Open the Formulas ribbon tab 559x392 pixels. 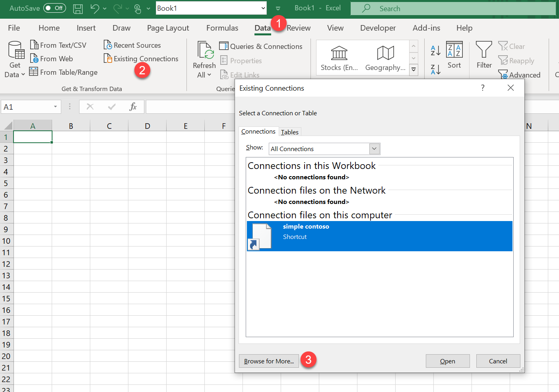click(222, 28)
